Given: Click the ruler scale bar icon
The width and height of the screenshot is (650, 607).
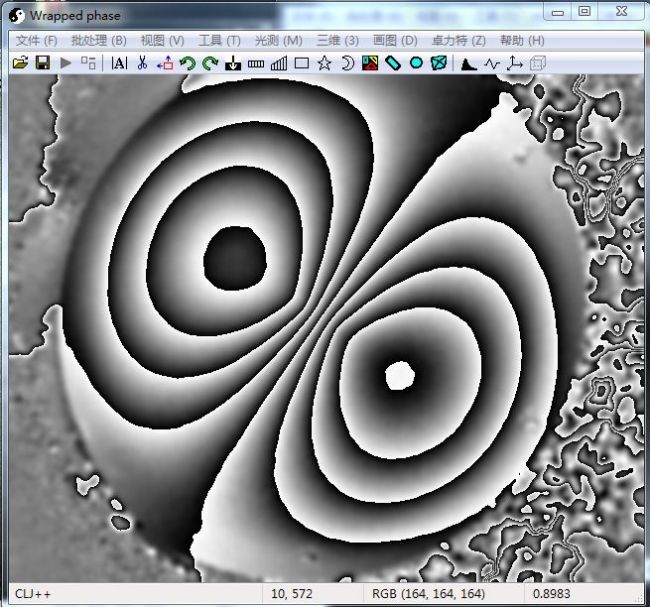Looking at the screenshot, I should click(x=256, y=63).
